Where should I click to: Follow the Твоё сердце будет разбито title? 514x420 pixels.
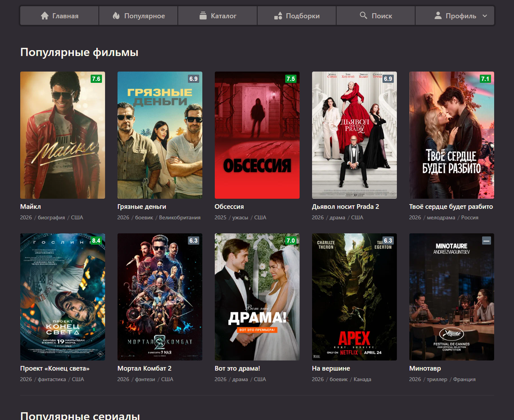[451, 206]
